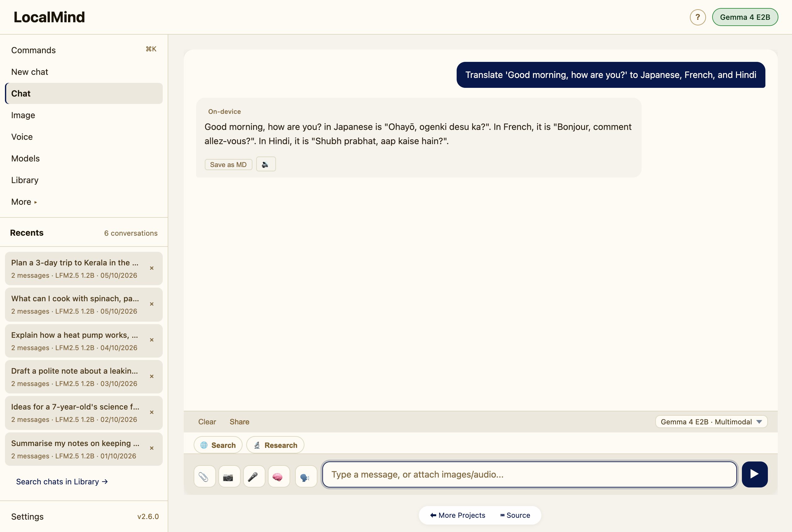The width and height of the screenshot is (792, 532).
Task: Go to the Image section
Action: (84, 115)
